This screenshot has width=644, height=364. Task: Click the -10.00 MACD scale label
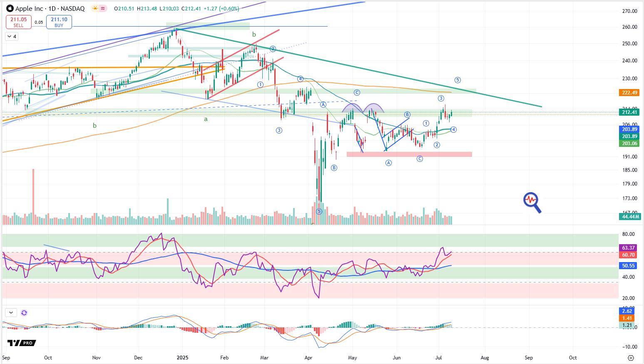click(x=629, y=347)
